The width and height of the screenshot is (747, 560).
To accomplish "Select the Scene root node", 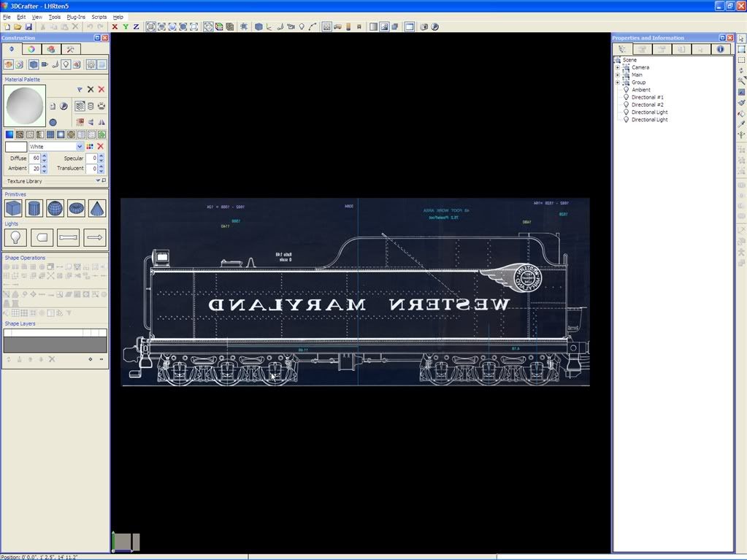I will (629, 60).
